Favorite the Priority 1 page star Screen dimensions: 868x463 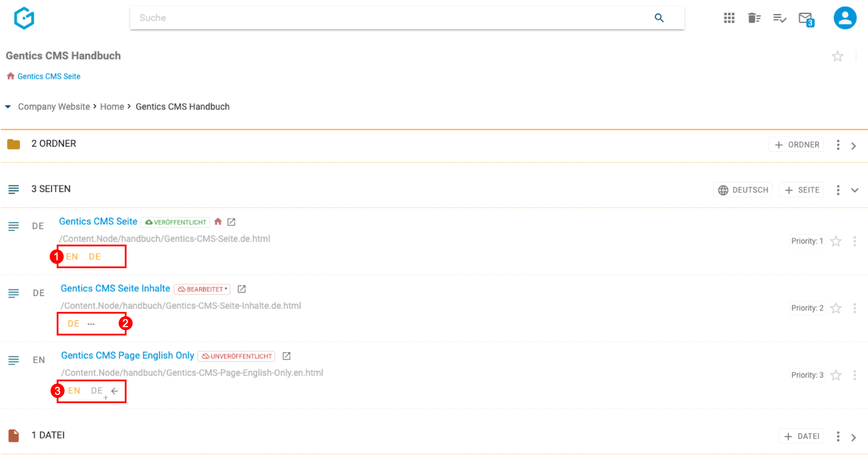click(835, 241)
